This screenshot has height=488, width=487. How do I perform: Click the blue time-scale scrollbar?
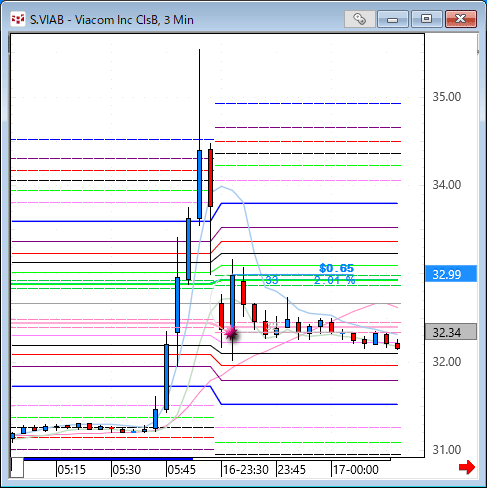tap(108, 459)
